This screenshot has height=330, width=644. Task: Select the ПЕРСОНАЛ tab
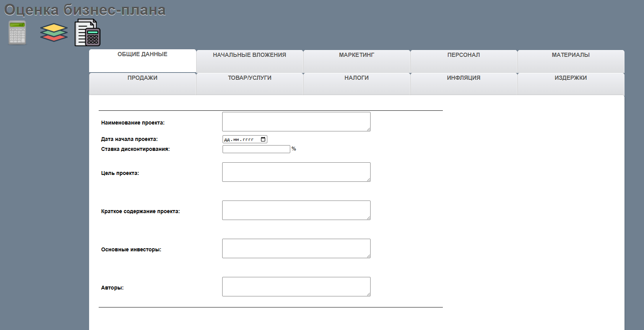pyautogui.click(x=464, y=61)
